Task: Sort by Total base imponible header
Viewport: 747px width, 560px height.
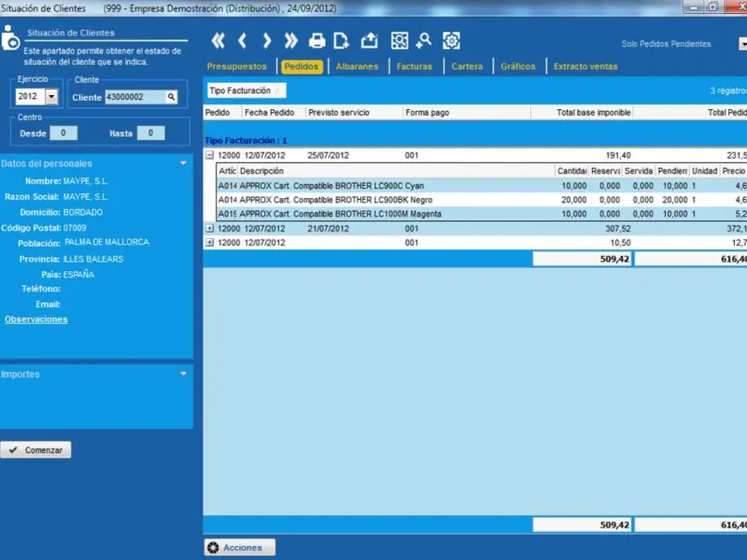Action: 582,113
